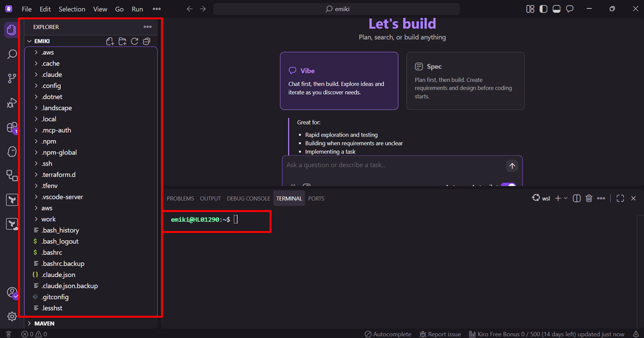Open the View menu
Screen dimensions: 644x338
pos(100,9)
